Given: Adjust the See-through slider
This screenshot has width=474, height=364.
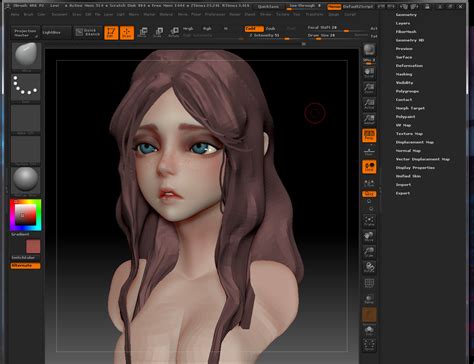Looking at the screenshot, I should [305, 6].
